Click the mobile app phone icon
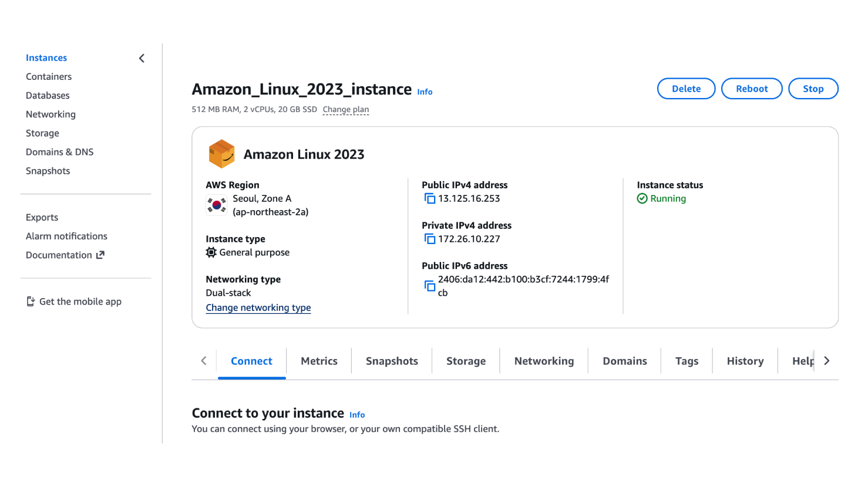Image resolution: width=868 pixels, height=487 pixels. tap(31, 302)
